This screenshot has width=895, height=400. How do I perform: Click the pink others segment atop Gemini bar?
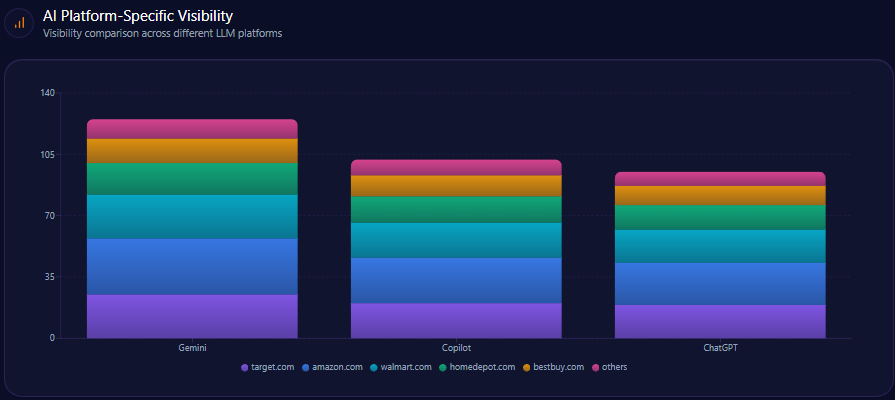(x=192, y=129)
